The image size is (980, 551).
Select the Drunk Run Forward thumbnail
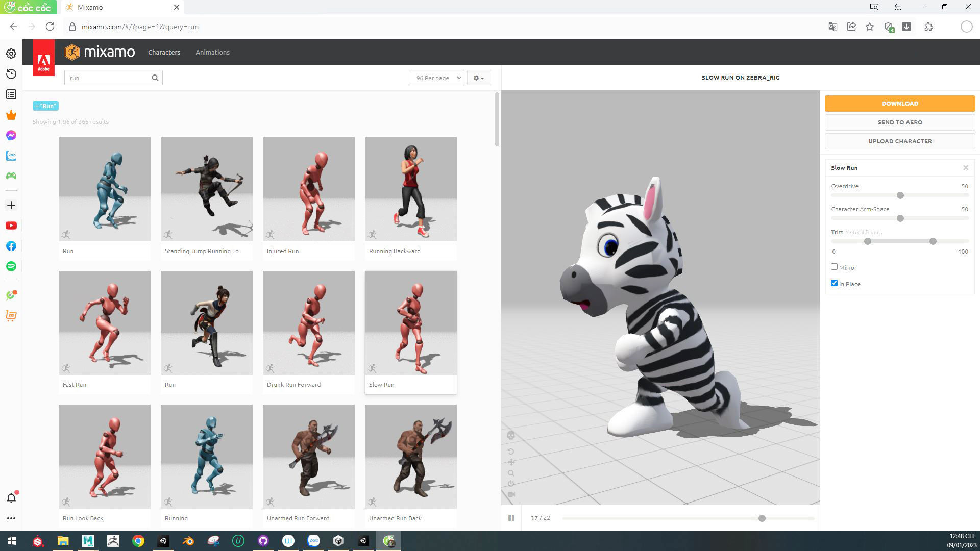pos(309,323)
